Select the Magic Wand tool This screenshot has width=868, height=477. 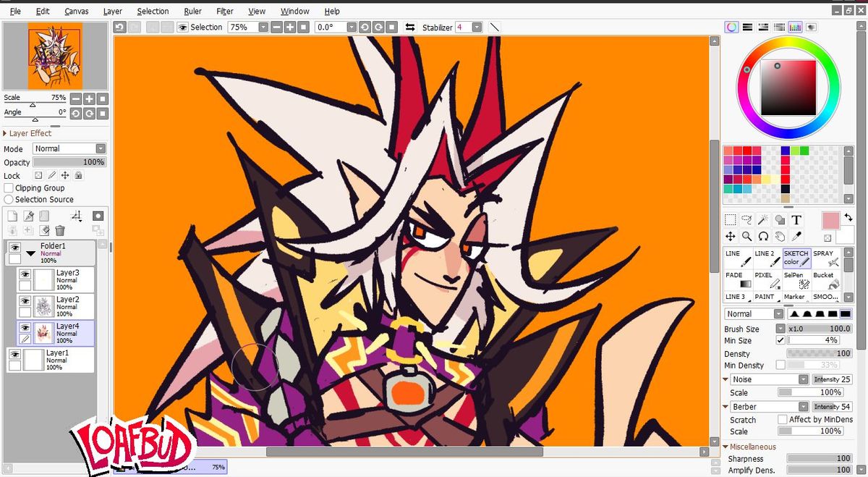764,220
